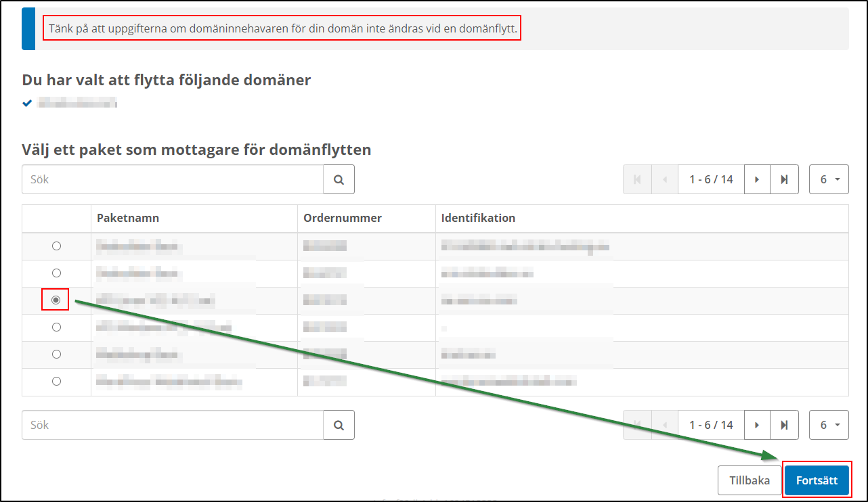The height and width of the screenshot is (502, 868).
Task: Open the bottom page size dropdown showing 6
Action: pos(829,424)
